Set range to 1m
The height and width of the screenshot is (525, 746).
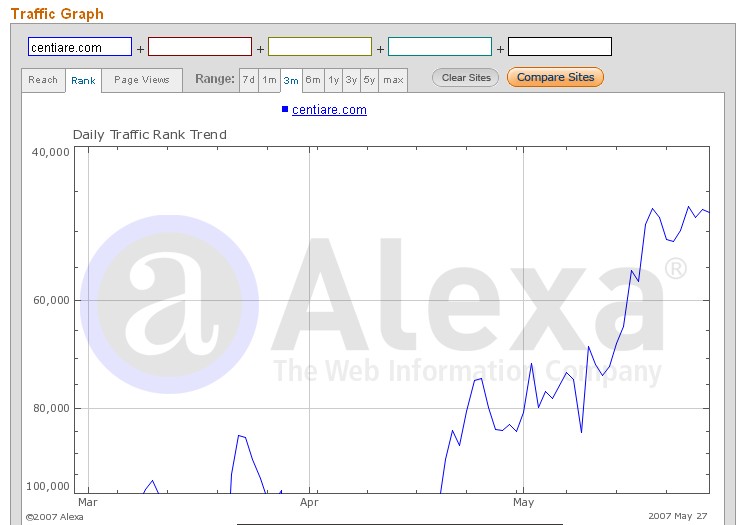[269, 80]
